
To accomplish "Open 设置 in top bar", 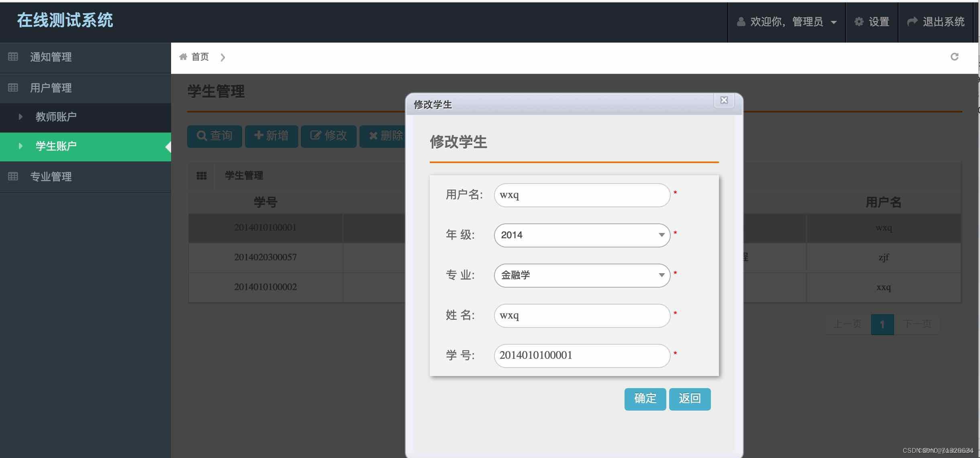I will click(872, 22).
